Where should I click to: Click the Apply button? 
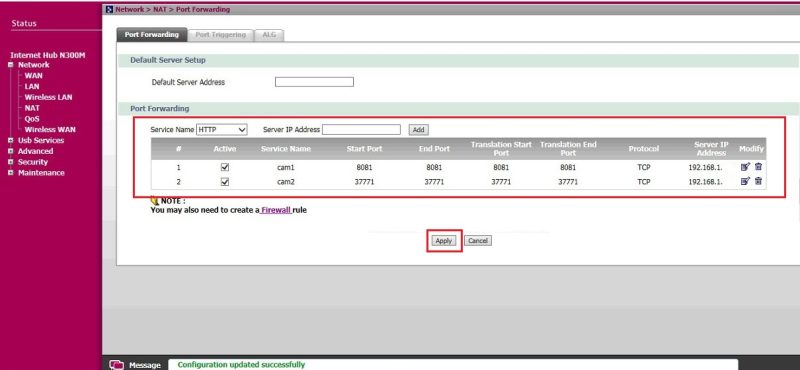pos(443,241)
